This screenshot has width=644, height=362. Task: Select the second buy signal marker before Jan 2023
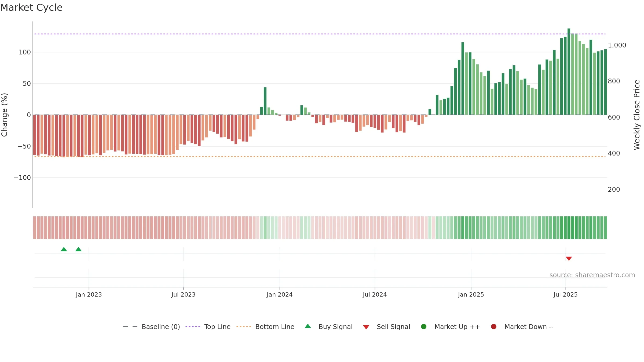pos(78,249)
